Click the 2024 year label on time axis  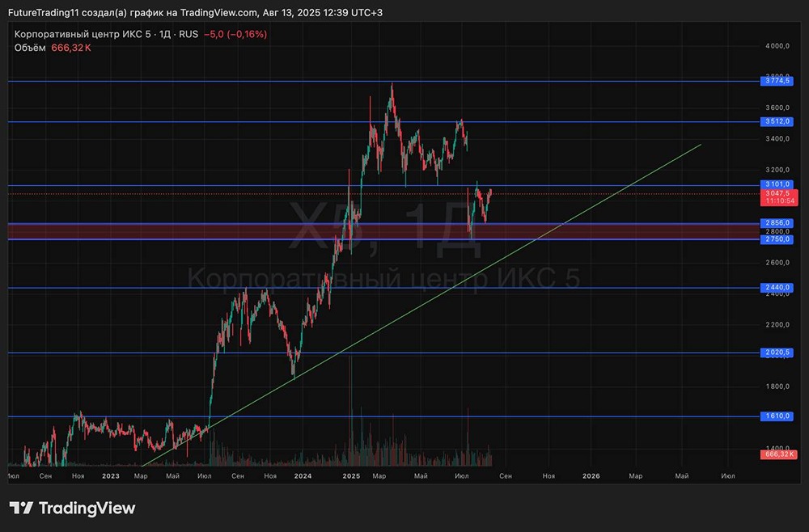(303, 476)
